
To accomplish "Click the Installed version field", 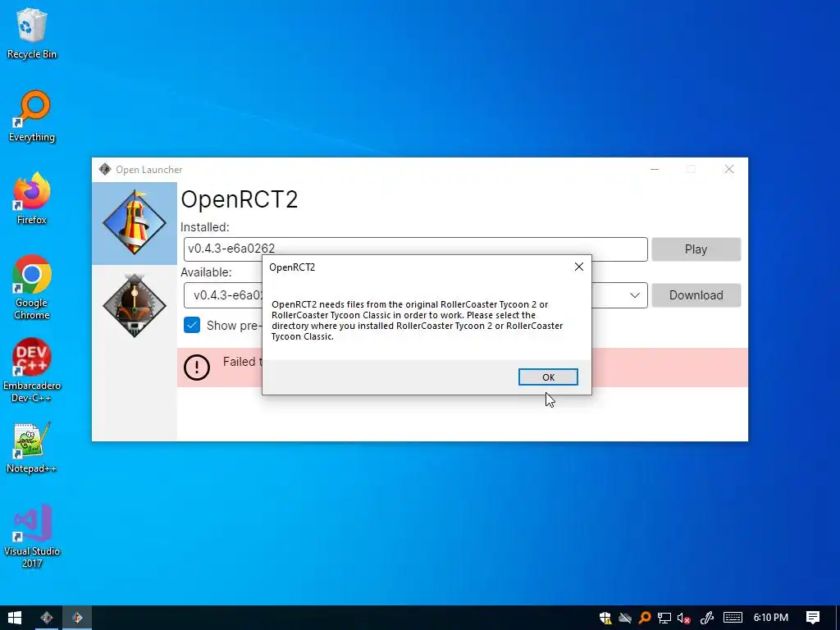I will coord(415,249).
